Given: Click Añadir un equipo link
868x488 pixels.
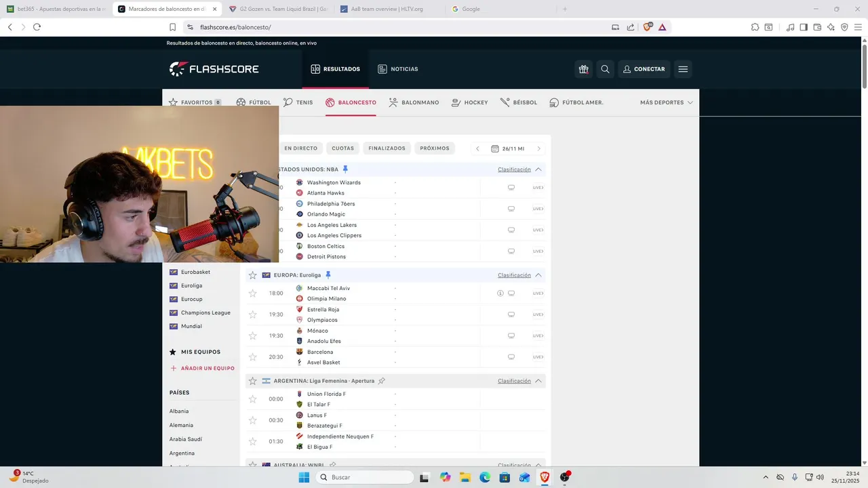Looking at the screenshot, I should pyautogui.click(x=202, y=368).
